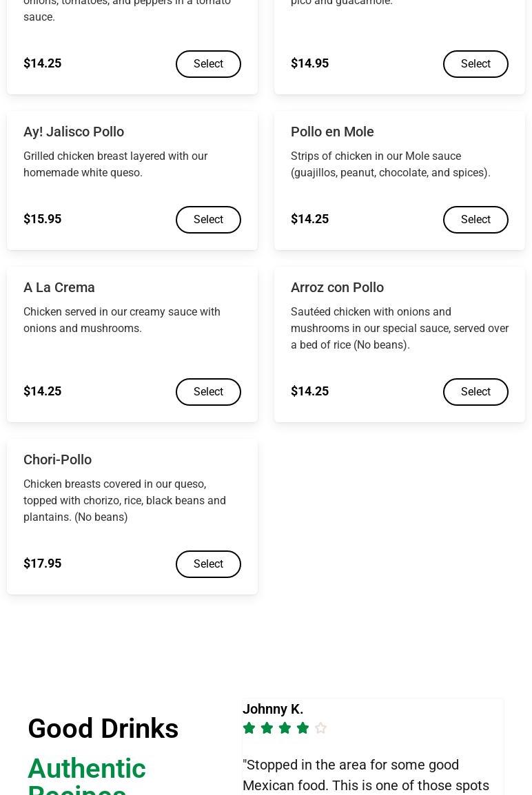Image resolution: width=532 pixels, height=795 pixels.
Task: Select the Ay! Jalisco Pollo dish
Action: [208, 220]
